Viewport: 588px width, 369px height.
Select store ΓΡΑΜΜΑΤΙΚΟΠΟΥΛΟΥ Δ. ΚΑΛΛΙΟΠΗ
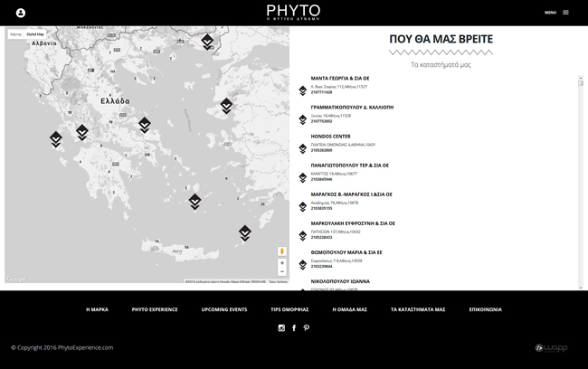(352, 108)
